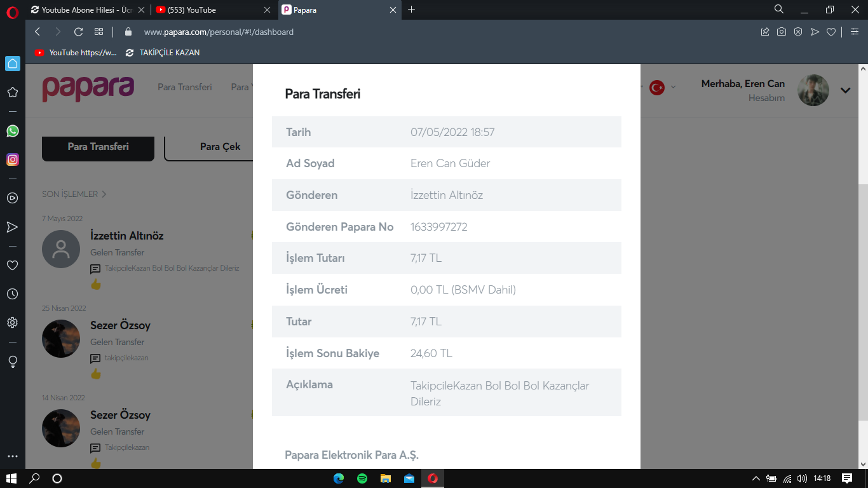The image size is (868, 488).
Task: Open the three-dot sidebar setup menu
Action: click(12, 456)
